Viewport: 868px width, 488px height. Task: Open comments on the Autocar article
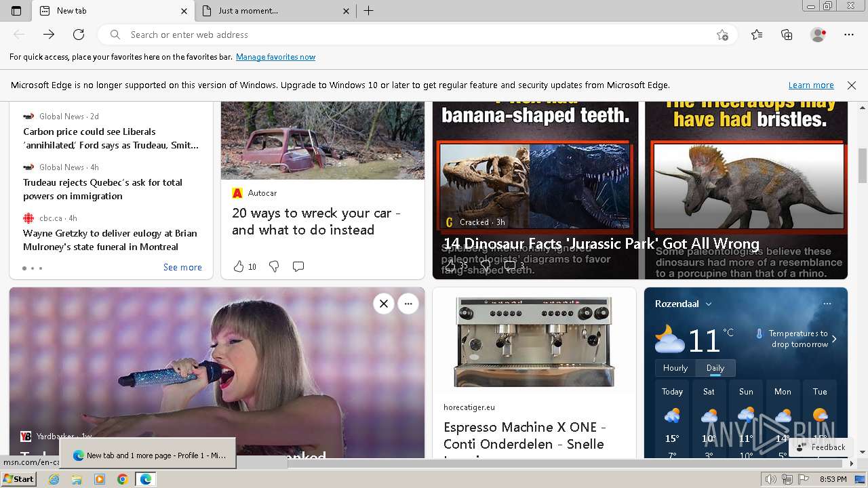pos(298,266)
